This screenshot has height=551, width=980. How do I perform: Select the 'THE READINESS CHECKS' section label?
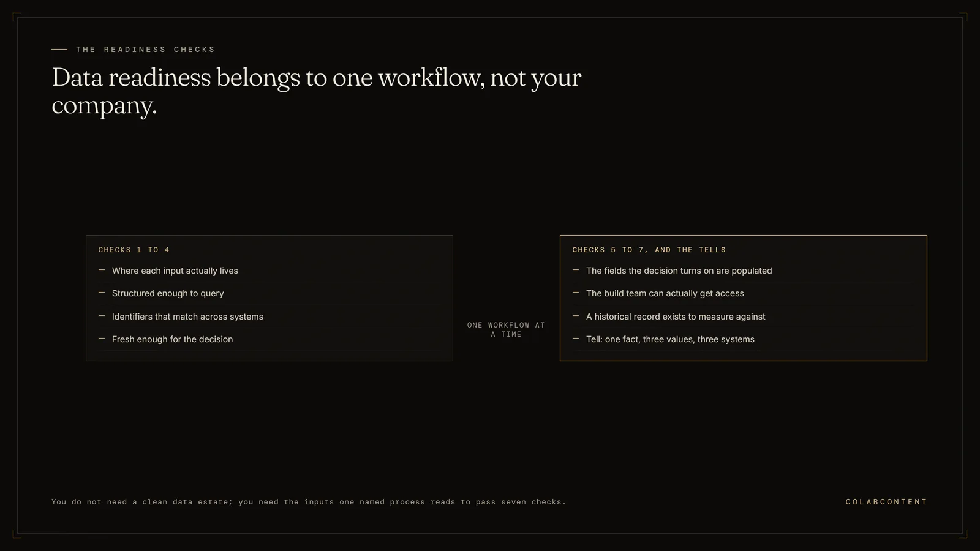(x=146, y=50)
